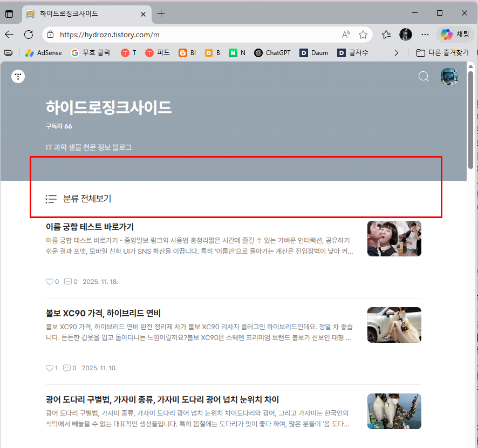This screenshot has width=478, height=448.
Task: Open the 글자수 bookmark
Action: click(x=353, y=53)
